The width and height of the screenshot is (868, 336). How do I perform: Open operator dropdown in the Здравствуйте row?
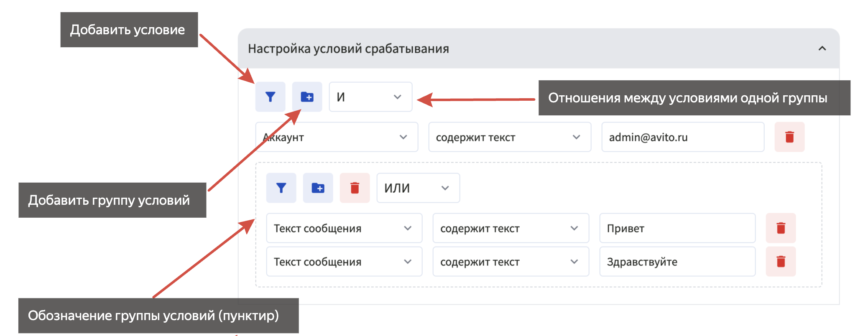click(x=510, y=262)
